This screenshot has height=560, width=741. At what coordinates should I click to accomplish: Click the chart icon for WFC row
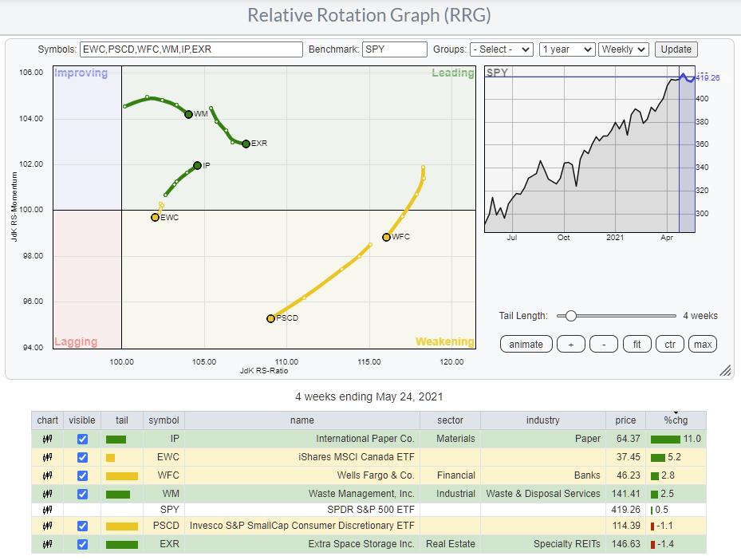point(48,475)
